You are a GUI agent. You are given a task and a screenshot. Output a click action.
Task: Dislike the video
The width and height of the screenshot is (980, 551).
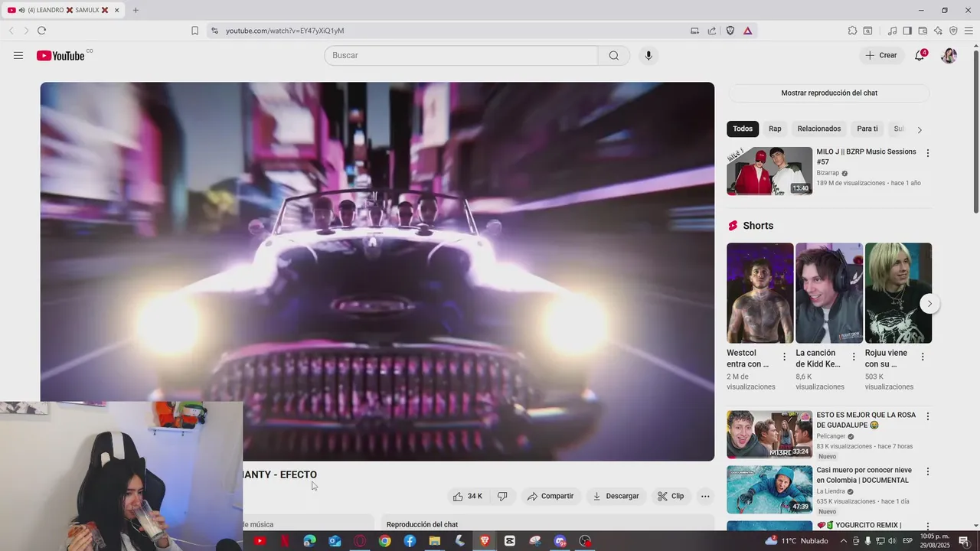click(502, 496)
